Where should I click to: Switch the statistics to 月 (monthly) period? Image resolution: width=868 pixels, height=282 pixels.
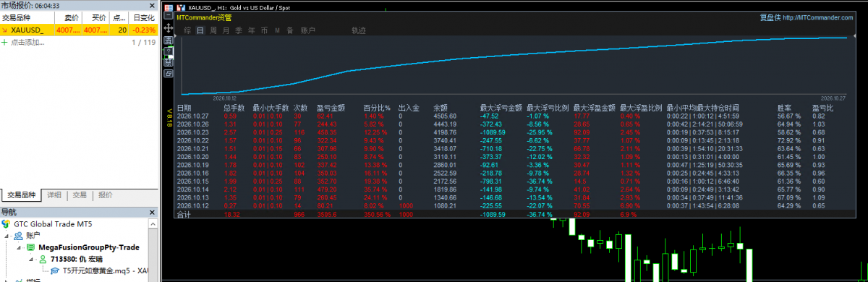click(226, 30)
